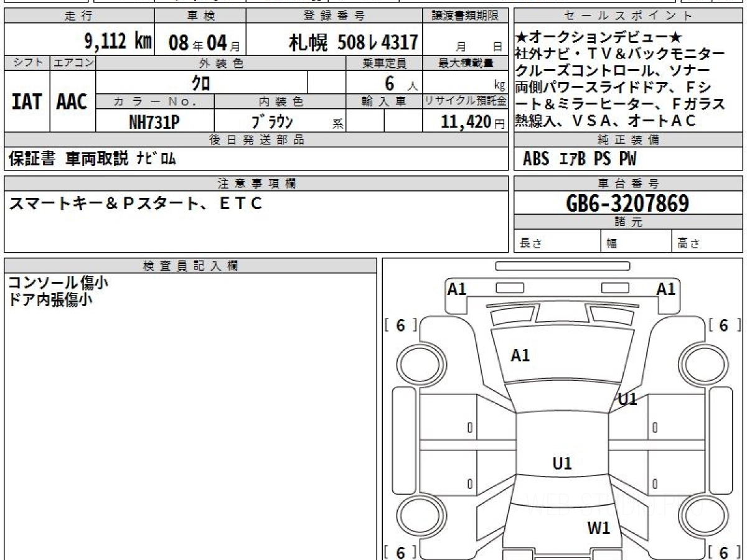The image size is (747, 560).
Task: Click the スマートキー＆Pスタート、ETC notes text
Action: (x=134, y=203)
